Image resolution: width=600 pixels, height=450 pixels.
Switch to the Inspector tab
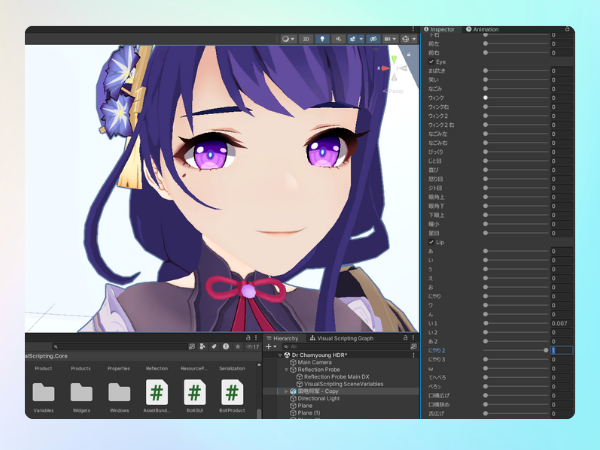coord(439,29)
